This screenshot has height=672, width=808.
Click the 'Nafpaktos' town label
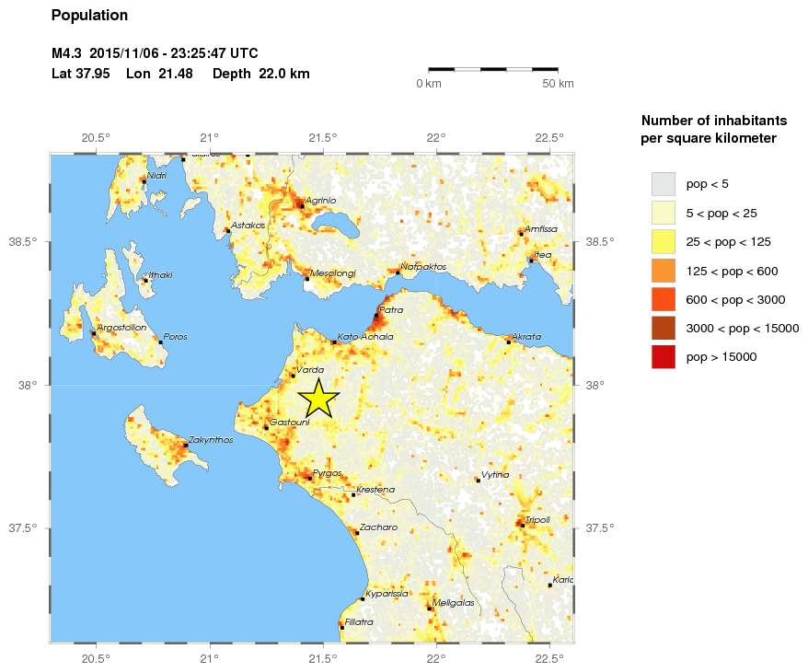point(423,267)
